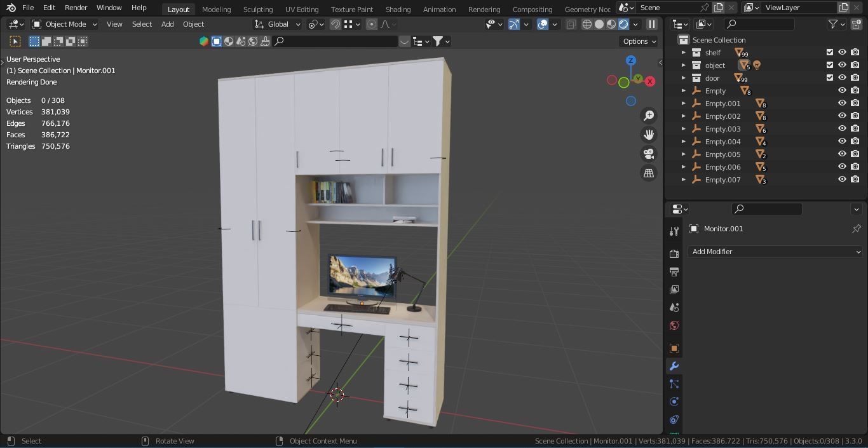Pause viewport render preview
The height and width of the screenshot is (448, 868).
(x=651, y=24)
